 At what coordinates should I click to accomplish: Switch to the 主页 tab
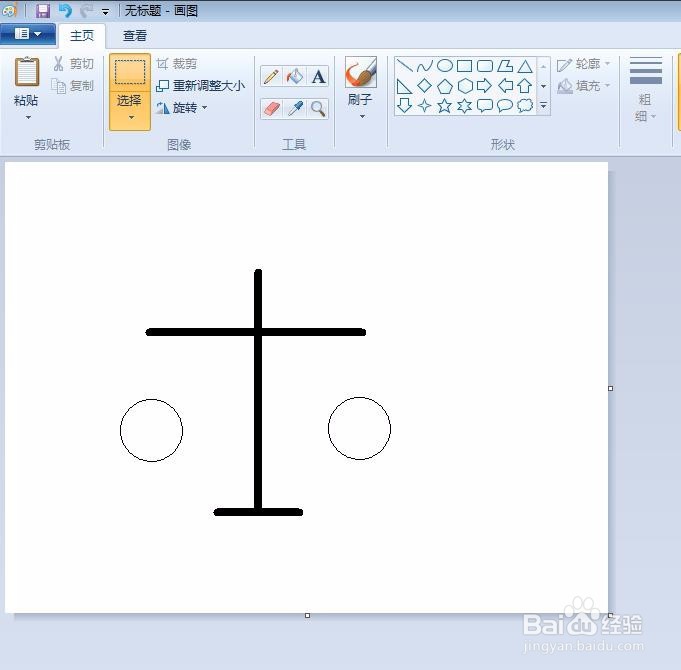click(x=82, y=36)
